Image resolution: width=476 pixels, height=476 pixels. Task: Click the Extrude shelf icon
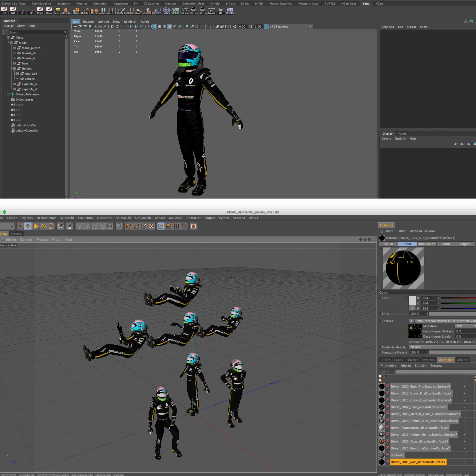(66, 10)
